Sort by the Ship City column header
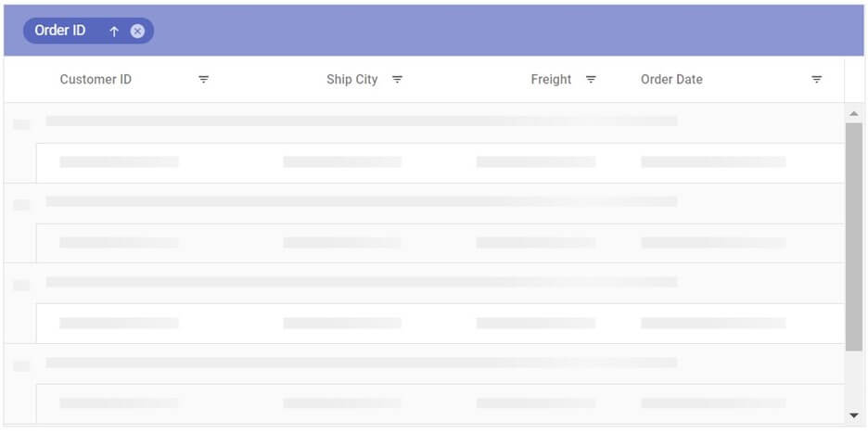Viewport: 868px width, 434px height. coord(351,80)
